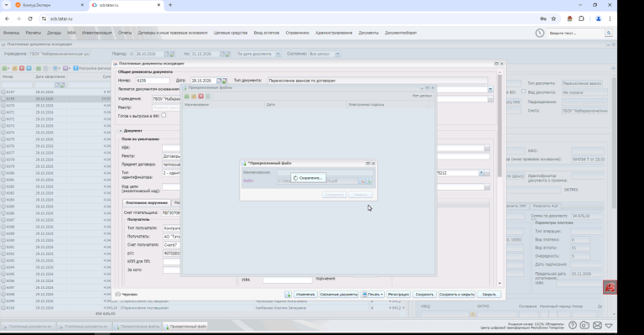Toggle checkbox beside БО in right panel

point(523,92)
